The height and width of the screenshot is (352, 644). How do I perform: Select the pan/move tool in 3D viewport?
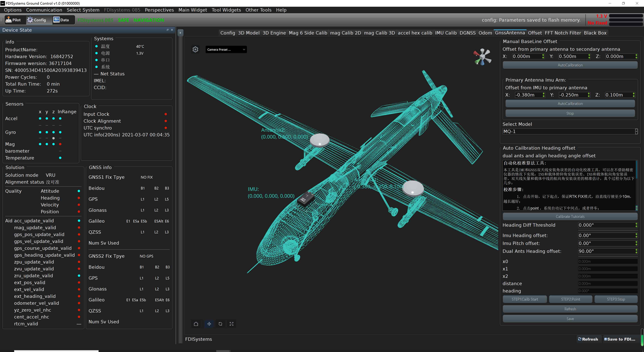(209, 324)
